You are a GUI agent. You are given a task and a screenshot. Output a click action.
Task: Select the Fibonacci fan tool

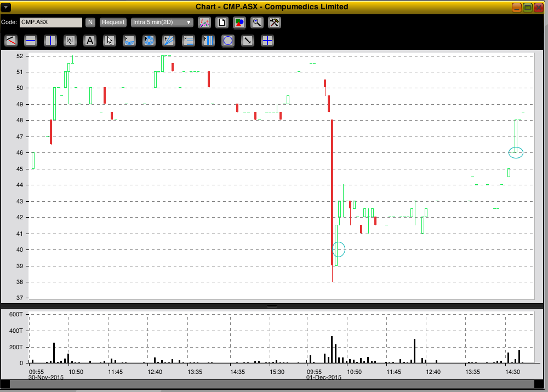point(169,41)
